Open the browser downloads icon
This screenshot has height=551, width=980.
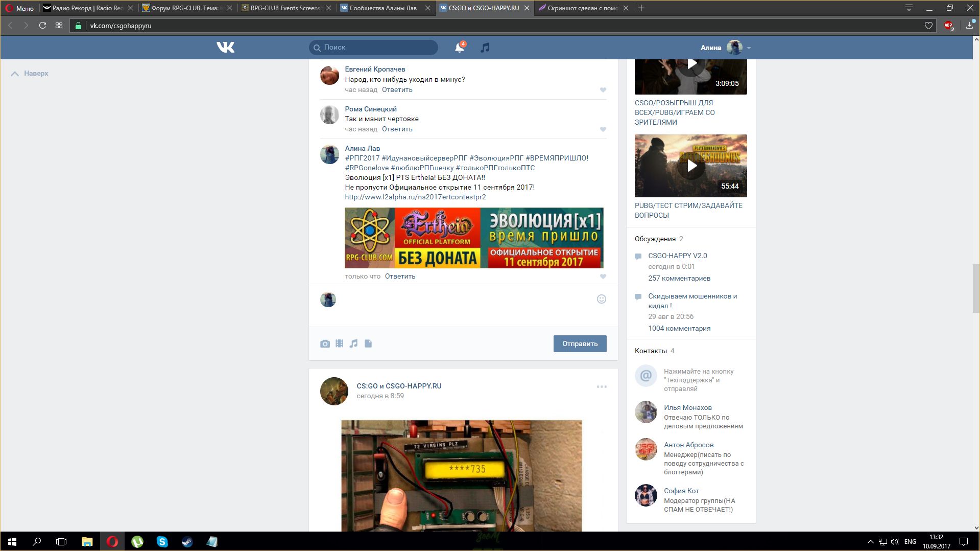pos(970,26)
